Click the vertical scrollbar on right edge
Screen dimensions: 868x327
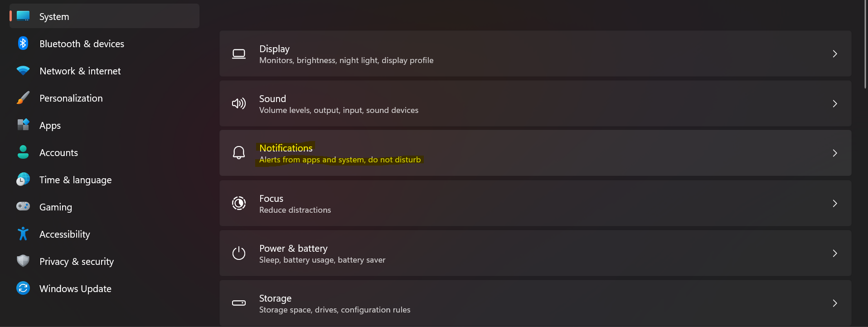(865, 45)
